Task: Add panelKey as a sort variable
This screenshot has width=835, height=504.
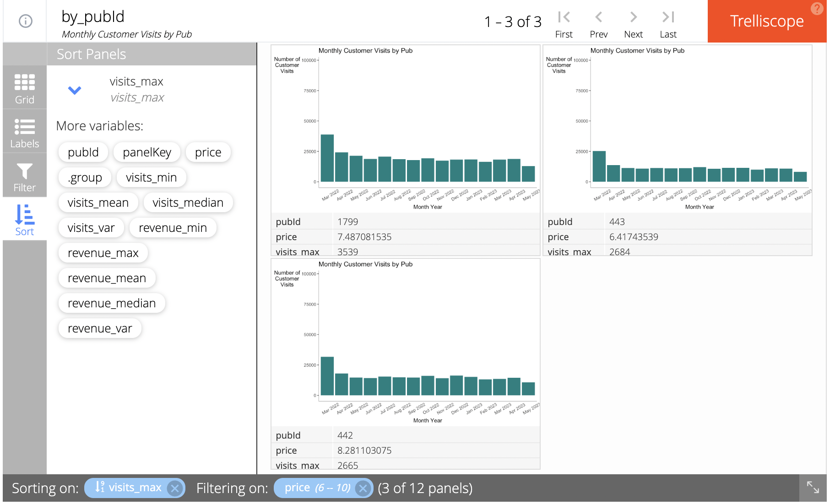Action: 147,152
